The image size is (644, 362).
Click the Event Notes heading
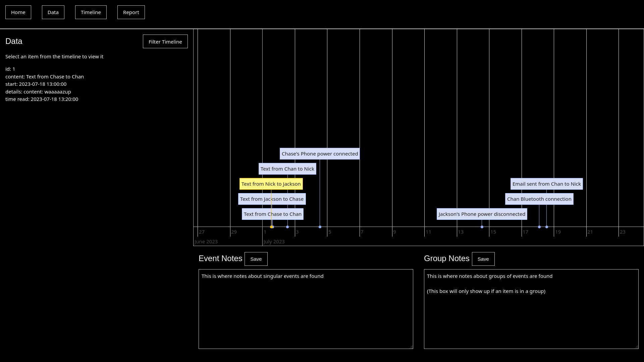220,258
